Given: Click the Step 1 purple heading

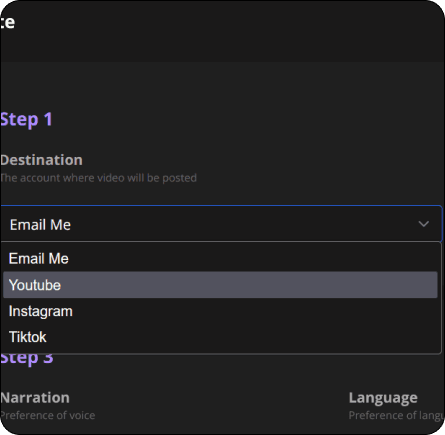Looking at the screenshot, I should pyautogui.click(x=26, y=119).
